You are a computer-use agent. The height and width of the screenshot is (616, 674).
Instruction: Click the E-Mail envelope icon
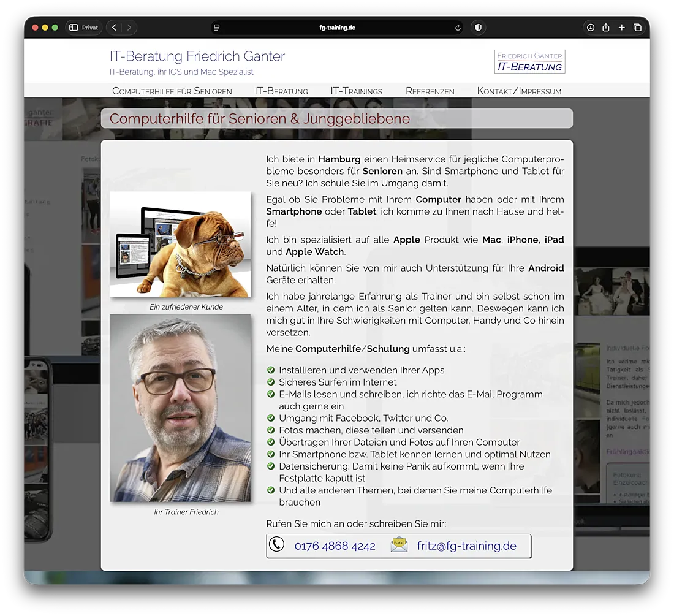(x=399, y=545)
